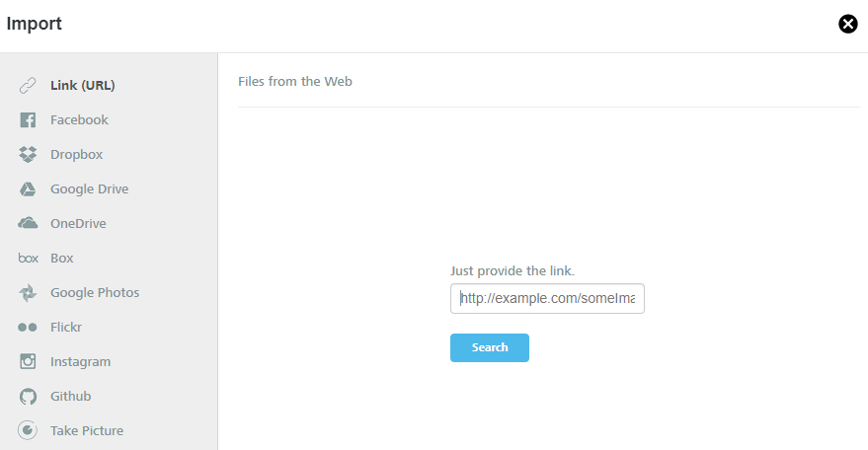The height and width of the screenshot is (450, 868).
Task: Click the OneDrive cloud icon
Action: pos(28,224)
